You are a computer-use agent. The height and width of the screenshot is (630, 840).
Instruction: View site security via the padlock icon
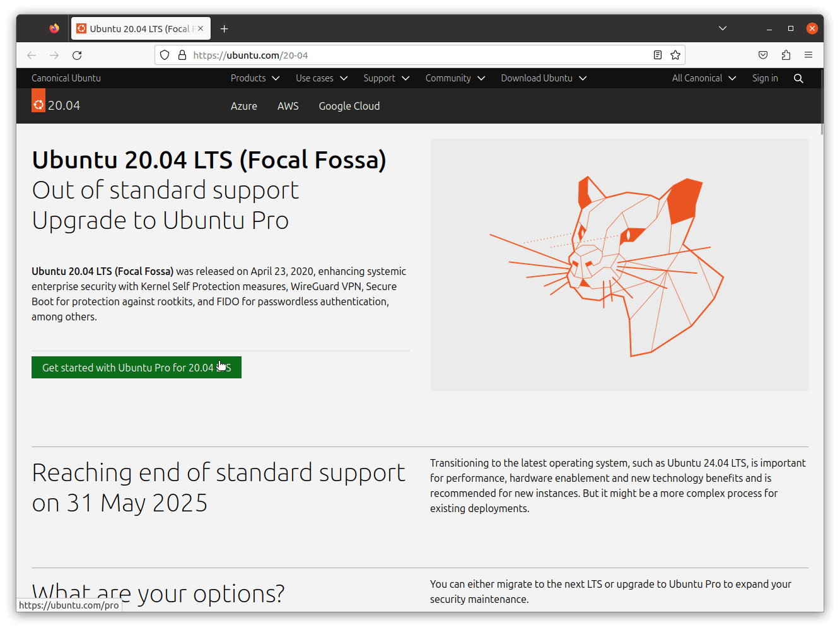click(182, 55)
